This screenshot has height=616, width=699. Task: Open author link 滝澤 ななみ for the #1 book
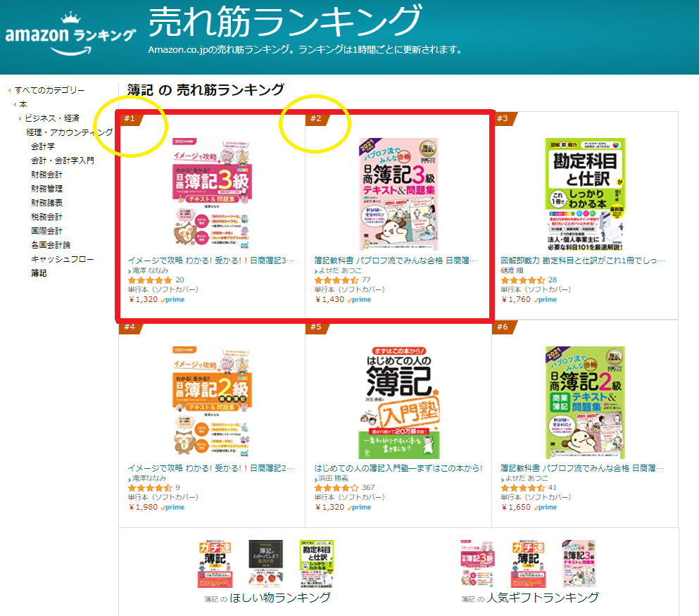[x=150, y=270]
